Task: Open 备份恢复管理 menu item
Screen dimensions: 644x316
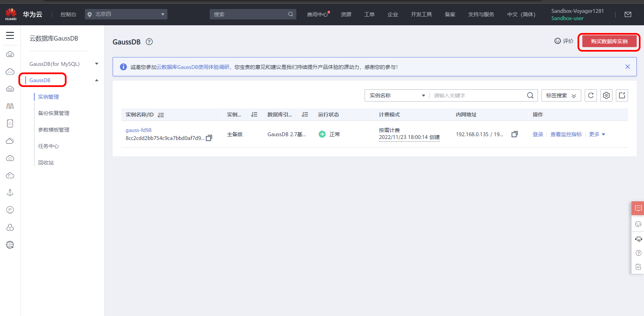Action: [x=54, y=113]
